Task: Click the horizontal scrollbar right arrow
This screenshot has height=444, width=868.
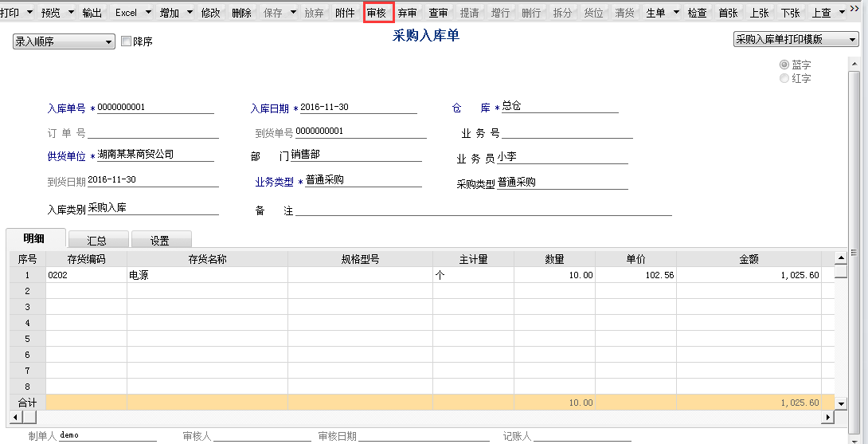Action: pos(828,417)
